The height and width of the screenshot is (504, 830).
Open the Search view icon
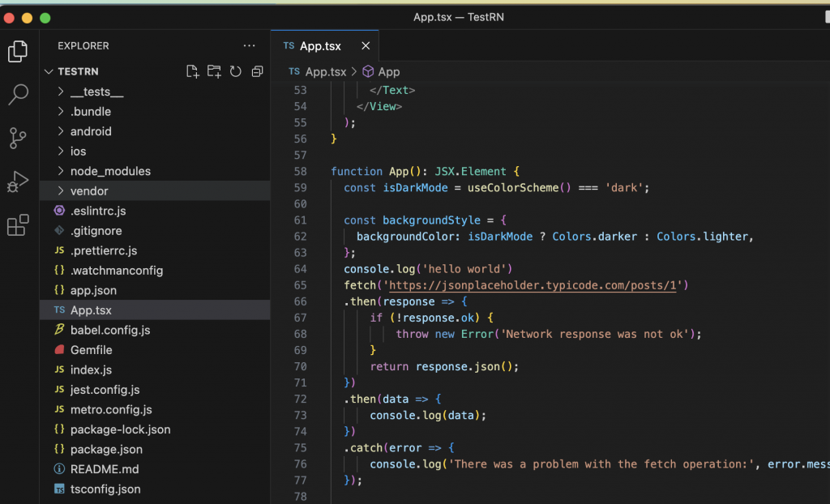coord(18,94)
